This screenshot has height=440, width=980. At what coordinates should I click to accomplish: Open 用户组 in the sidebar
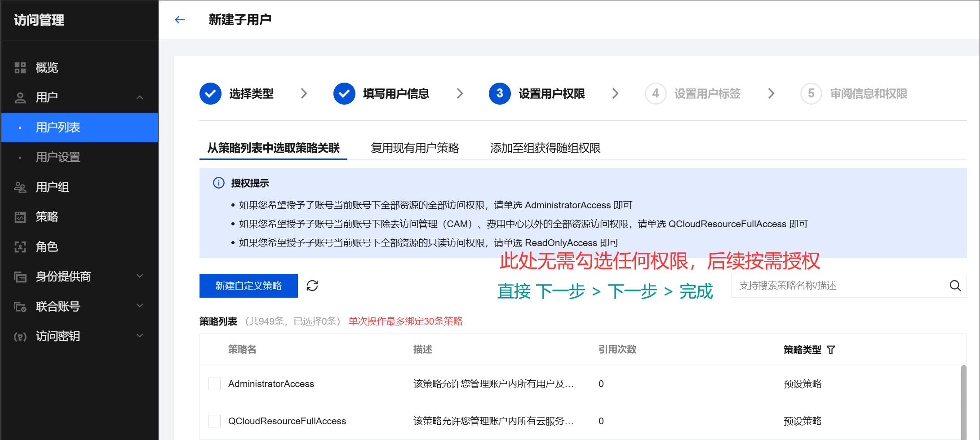pyautogui.click(x=52, y=187)
